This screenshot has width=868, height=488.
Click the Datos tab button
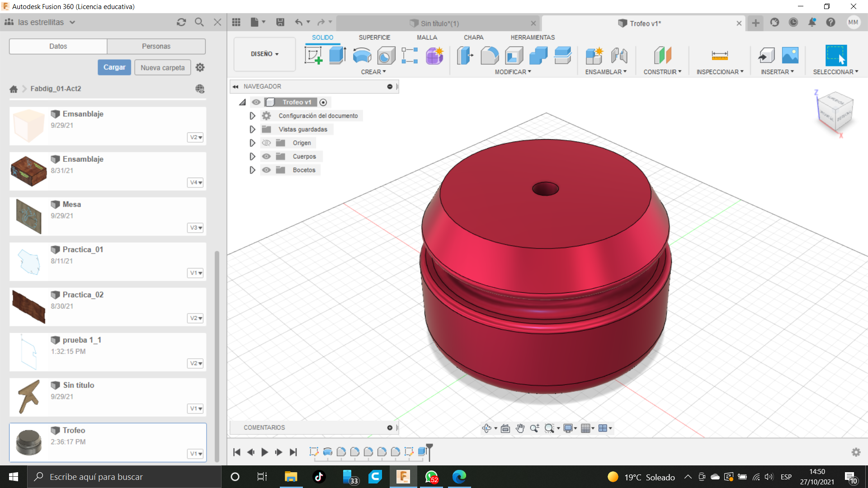(x=58, y=46)
